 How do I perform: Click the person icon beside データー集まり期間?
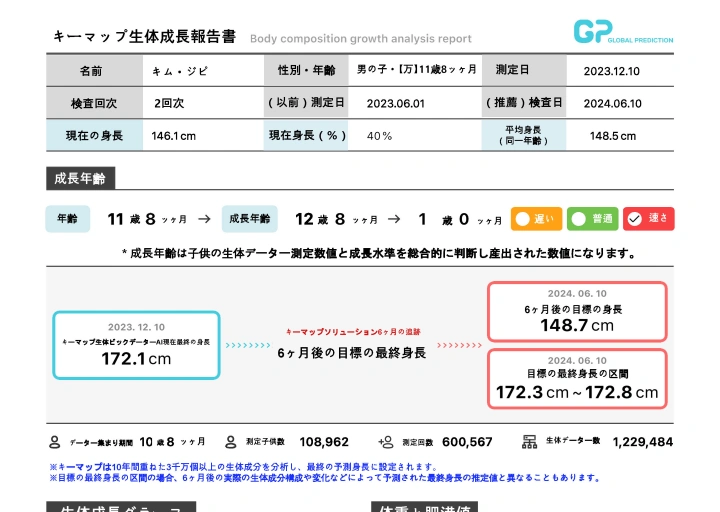click(x=55, y=441)
